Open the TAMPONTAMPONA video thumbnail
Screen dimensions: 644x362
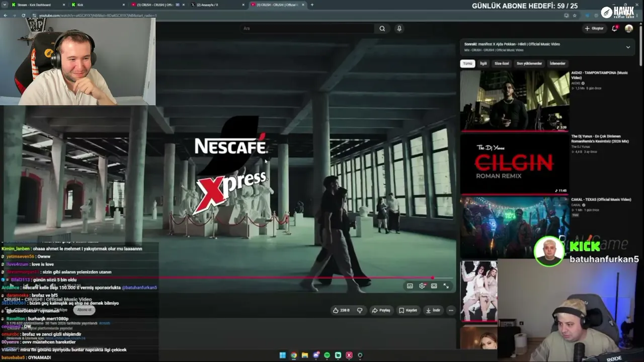515,100
